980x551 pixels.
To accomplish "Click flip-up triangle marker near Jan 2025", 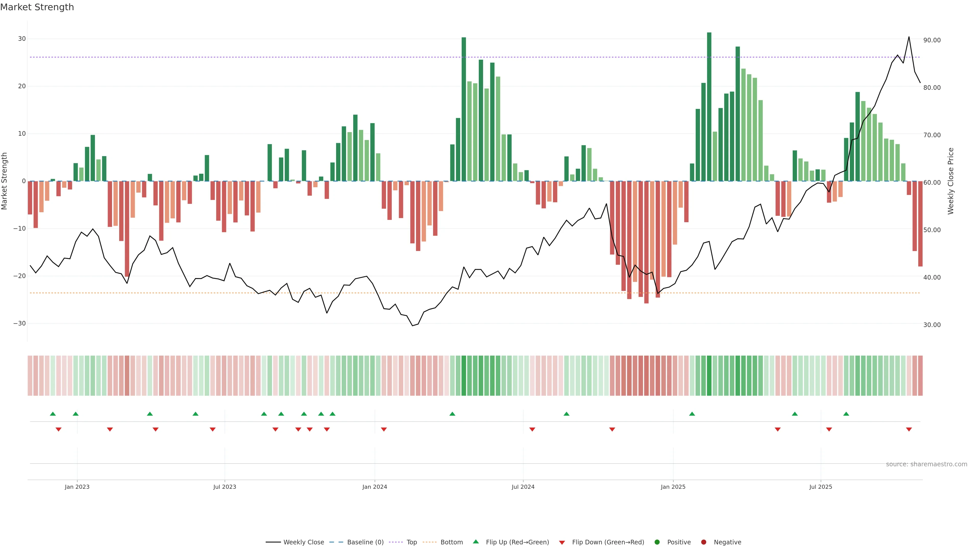I will 692,414.
